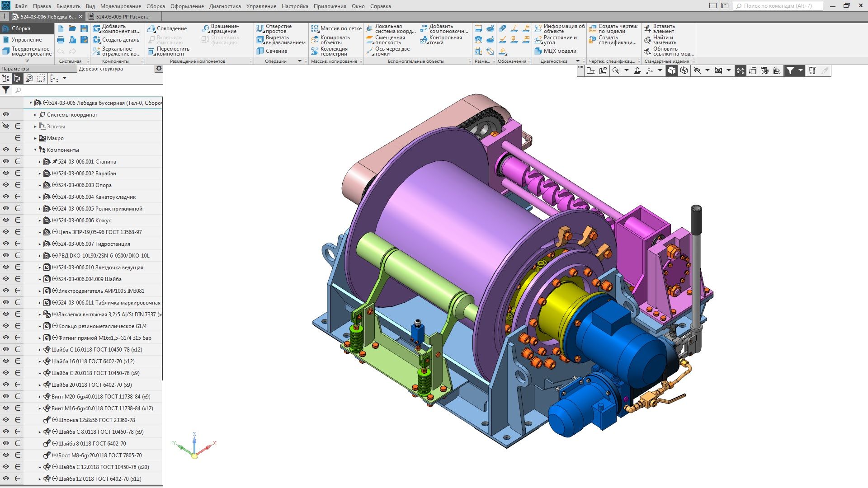Open the Моделирование menu

120,6
